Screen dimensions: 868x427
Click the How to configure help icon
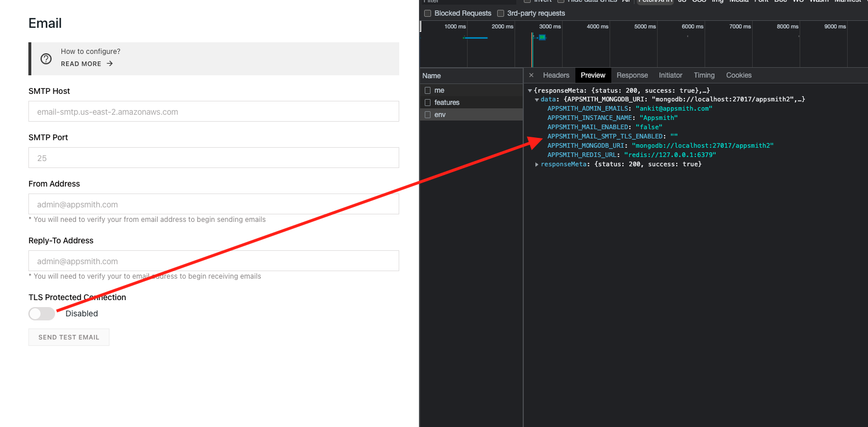coord(46,59)
